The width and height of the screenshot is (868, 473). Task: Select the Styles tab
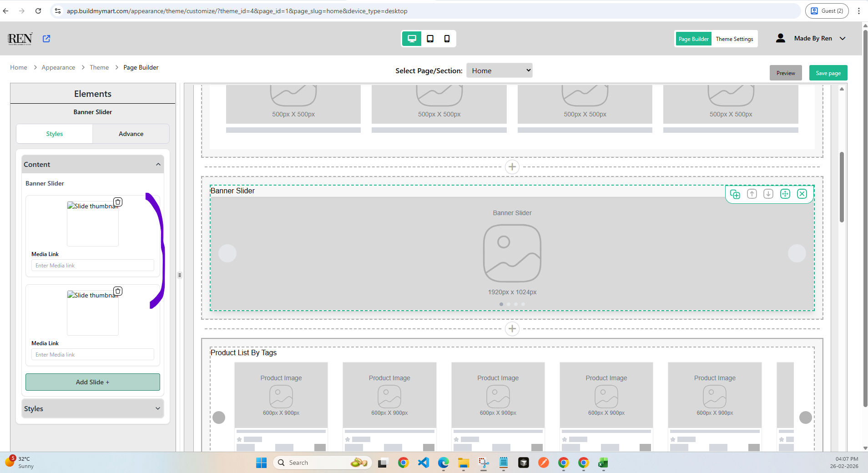tap(55, 134)
